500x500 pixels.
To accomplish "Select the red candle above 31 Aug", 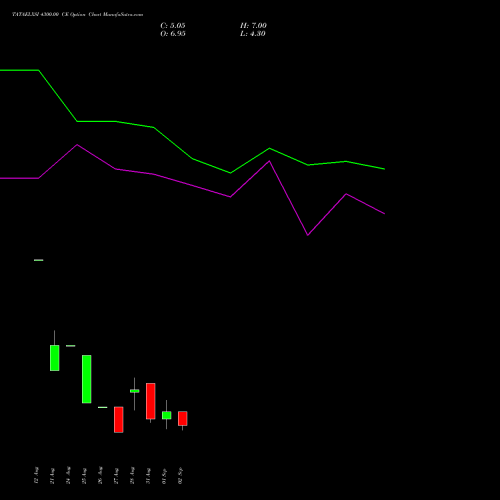I will point(151,401).
